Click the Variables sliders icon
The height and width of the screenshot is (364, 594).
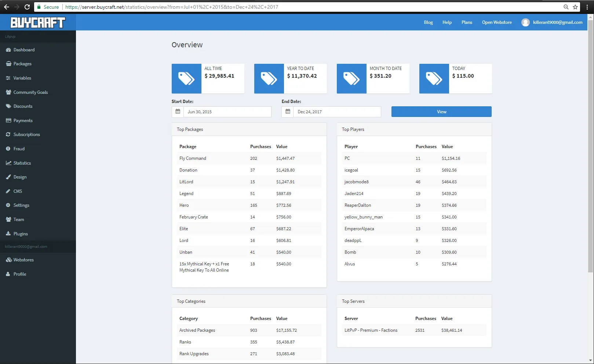8,78
